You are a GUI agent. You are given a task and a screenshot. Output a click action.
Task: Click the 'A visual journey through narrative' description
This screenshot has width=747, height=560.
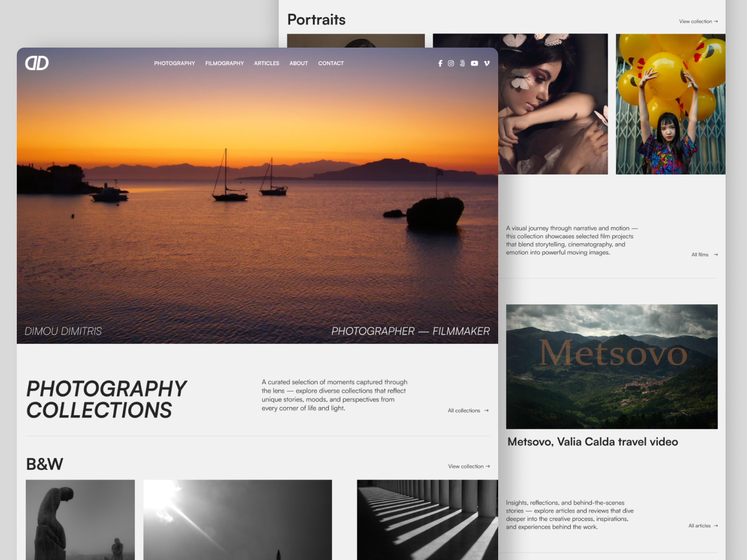pos(572,240)
